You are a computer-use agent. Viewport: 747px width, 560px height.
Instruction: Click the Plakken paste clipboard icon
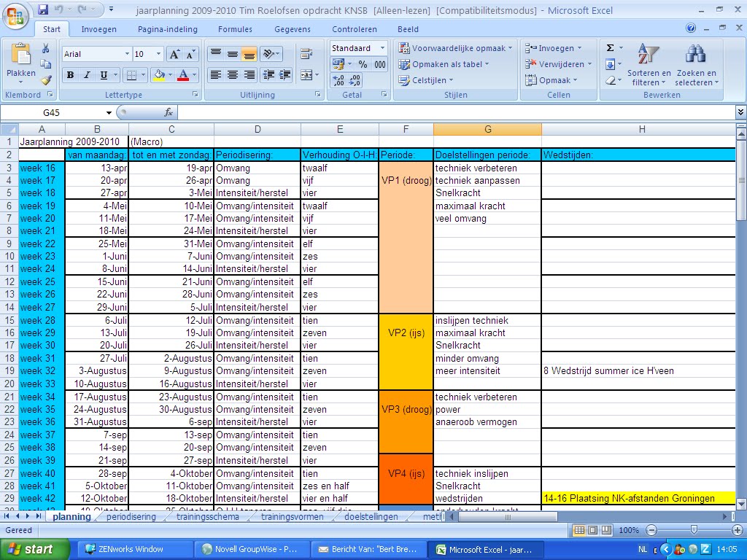pyautogui.click(x=20, y=55)
